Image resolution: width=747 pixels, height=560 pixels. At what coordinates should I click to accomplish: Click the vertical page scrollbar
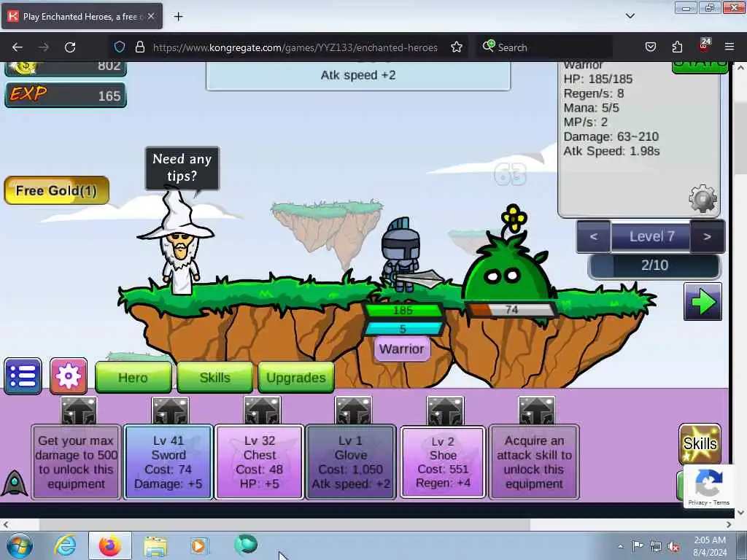740,138
